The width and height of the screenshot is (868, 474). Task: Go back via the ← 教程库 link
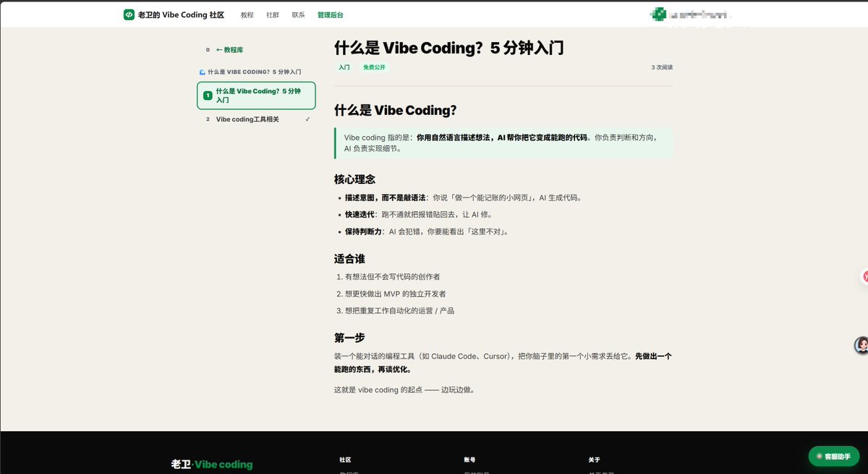tap(229, 50)
